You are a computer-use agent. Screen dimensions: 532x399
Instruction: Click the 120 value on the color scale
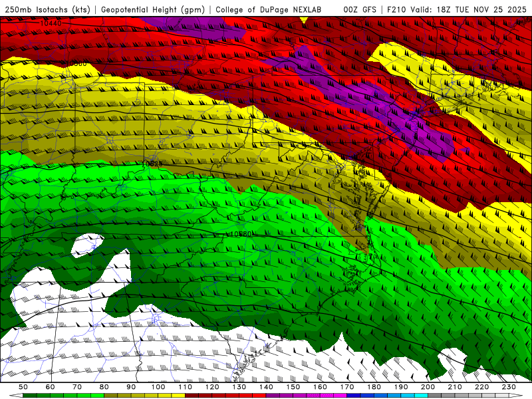tap(212, 387)
